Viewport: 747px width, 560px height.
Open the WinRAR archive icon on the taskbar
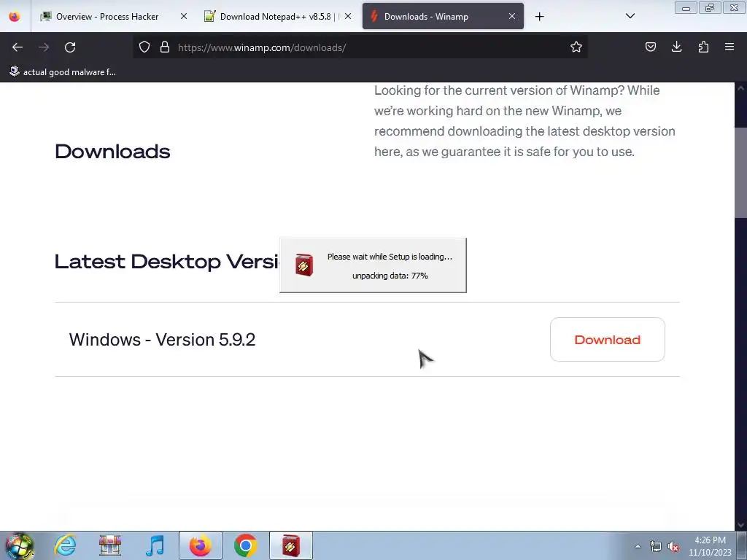110,545
